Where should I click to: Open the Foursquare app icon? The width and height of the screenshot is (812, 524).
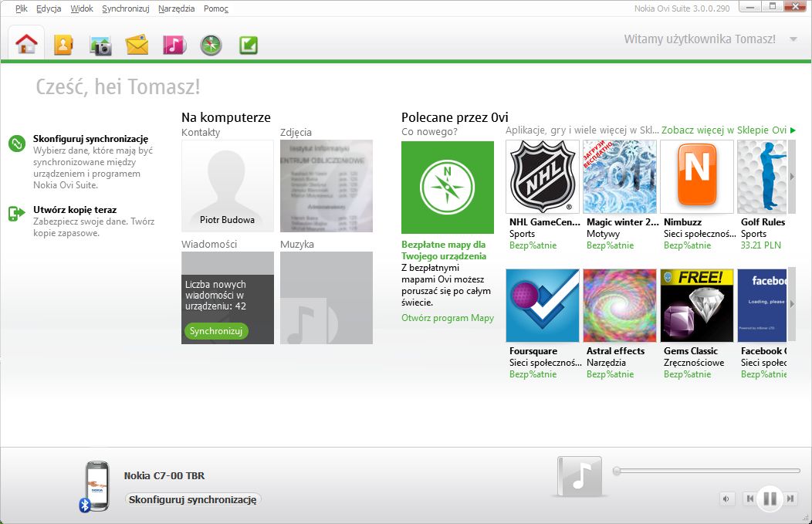(542, 306)
